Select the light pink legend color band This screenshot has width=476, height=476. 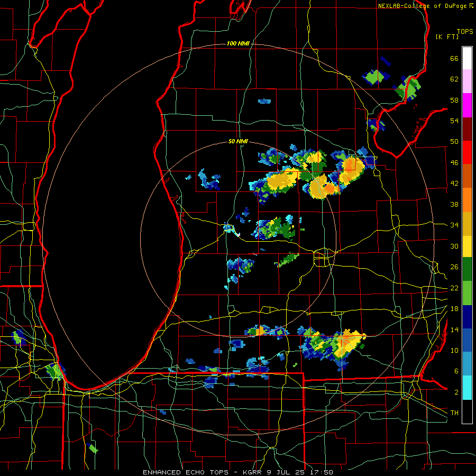[467, 81]
